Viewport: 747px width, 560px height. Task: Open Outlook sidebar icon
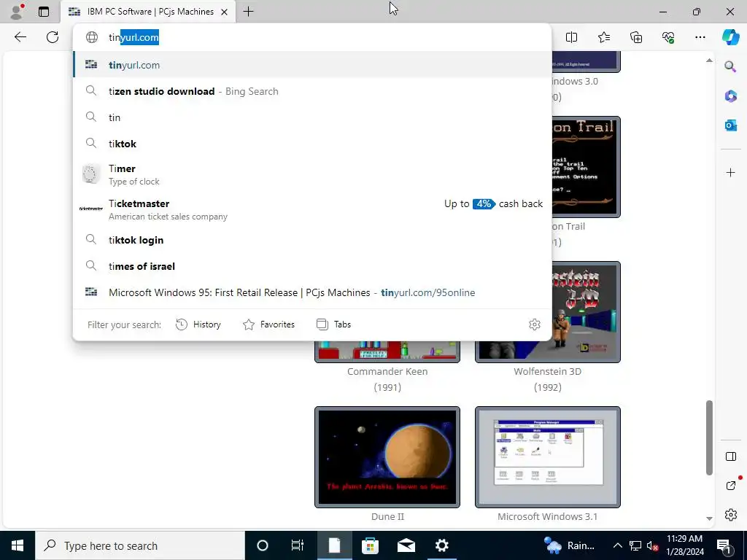pos(730,125)
